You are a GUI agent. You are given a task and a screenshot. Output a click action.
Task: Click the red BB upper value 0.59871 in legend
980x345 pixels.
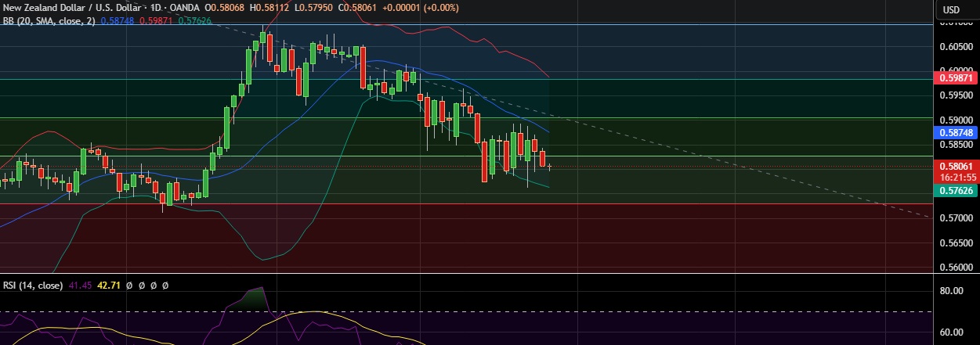[x=157, y=21]
